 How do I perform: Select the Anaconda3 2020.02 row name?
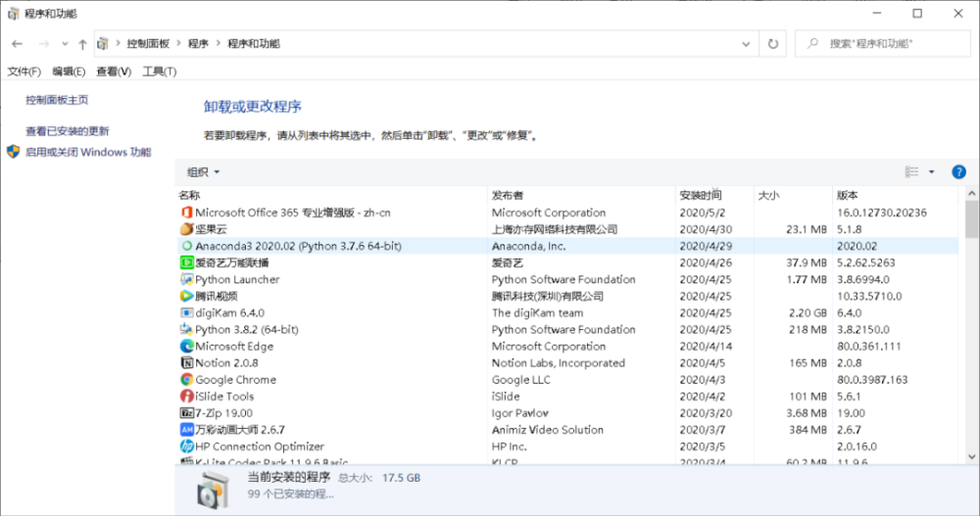pos(298,246)
